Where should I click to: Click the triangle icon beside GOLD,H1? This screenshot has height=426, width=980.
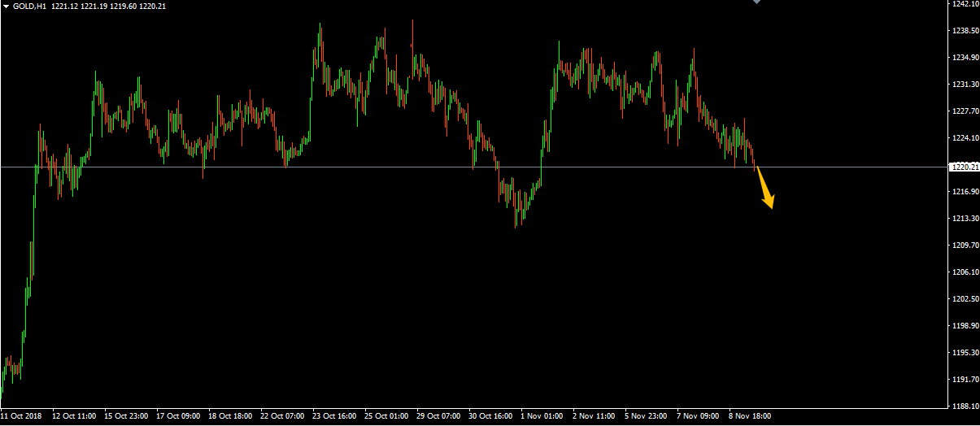(6, 6)
